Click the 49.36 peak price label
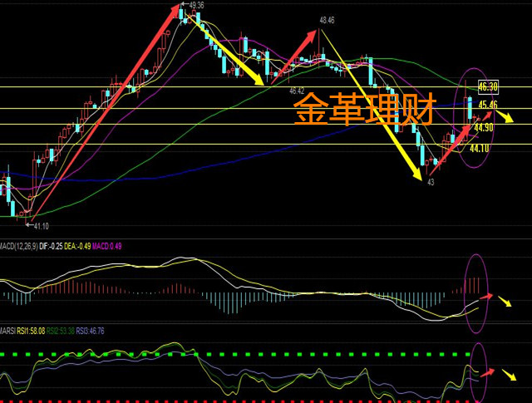This screenshot has height=403, width=532. tap(197, 6)
